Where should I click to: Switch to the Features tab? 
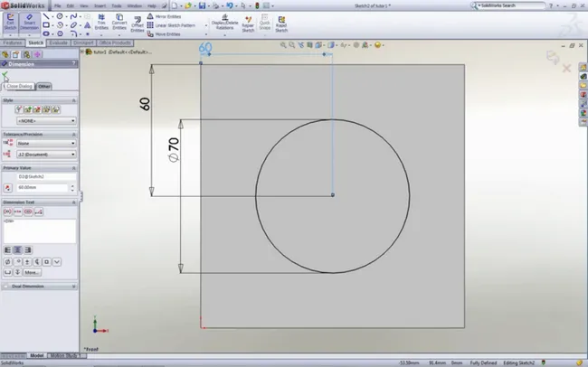(x=13, y=43)
